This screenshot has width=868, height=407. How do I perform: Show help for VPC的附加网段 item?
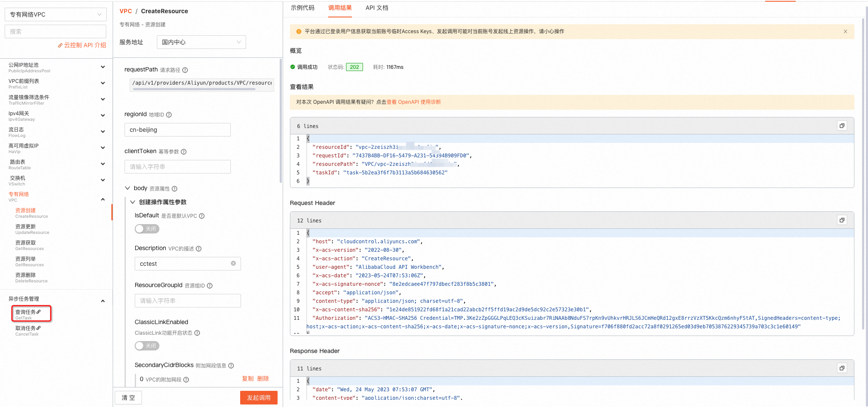[x=186, y=380]
